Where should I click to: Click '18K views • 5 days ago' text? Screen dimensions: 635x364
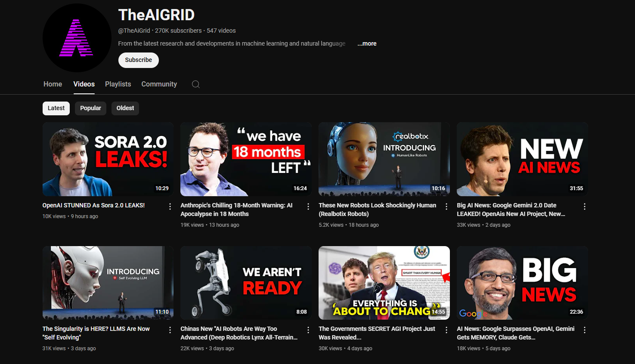[483, 349]
